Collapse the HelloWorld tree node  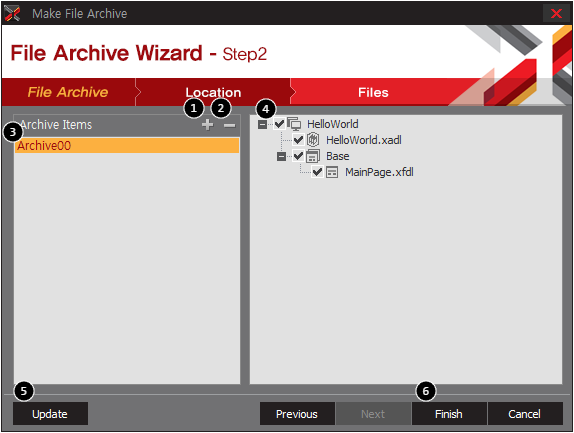262,124
